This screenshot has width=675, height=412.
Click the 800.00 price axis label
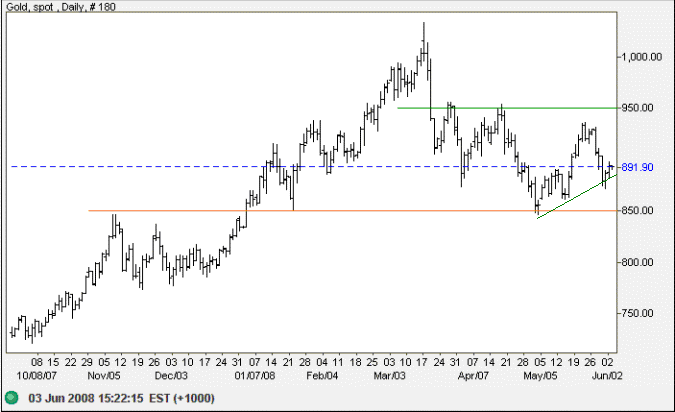pyautogui.click(x=638, y=262)
